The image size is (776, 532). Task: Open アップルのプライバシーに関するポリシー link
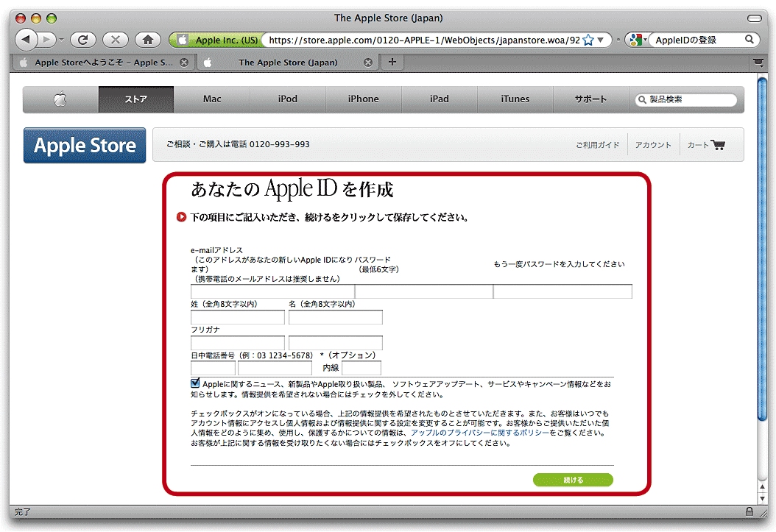(479, 433)
